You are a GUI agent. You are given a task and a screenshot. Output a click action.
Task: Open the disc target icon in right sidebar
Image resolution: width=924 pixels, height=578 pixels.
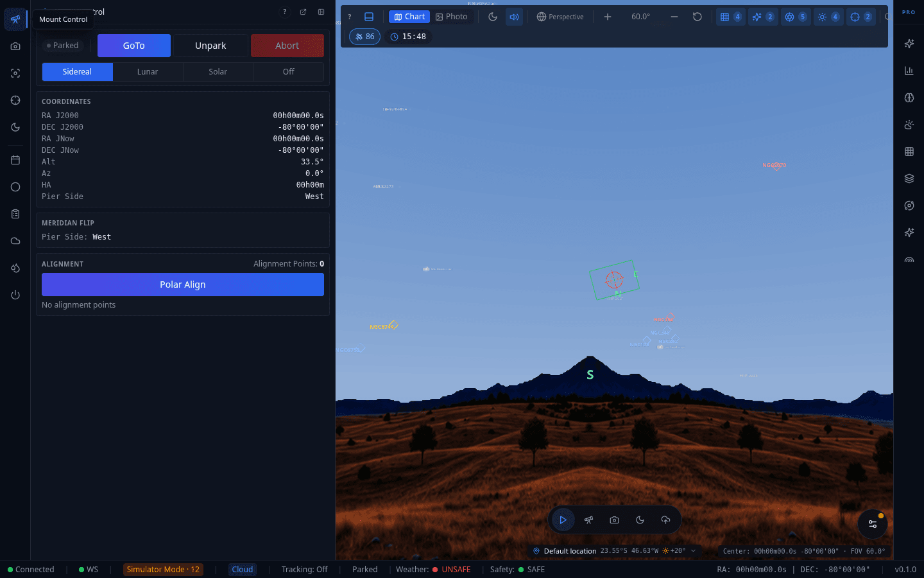[x=909, y=206]
